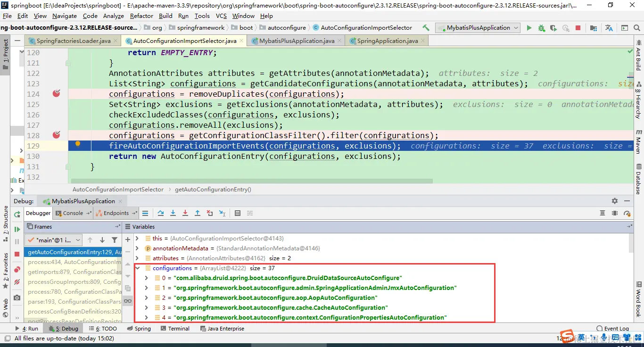Click the lightbulb intention icon on line 129

pyautogui.click(x=78, y=144)
